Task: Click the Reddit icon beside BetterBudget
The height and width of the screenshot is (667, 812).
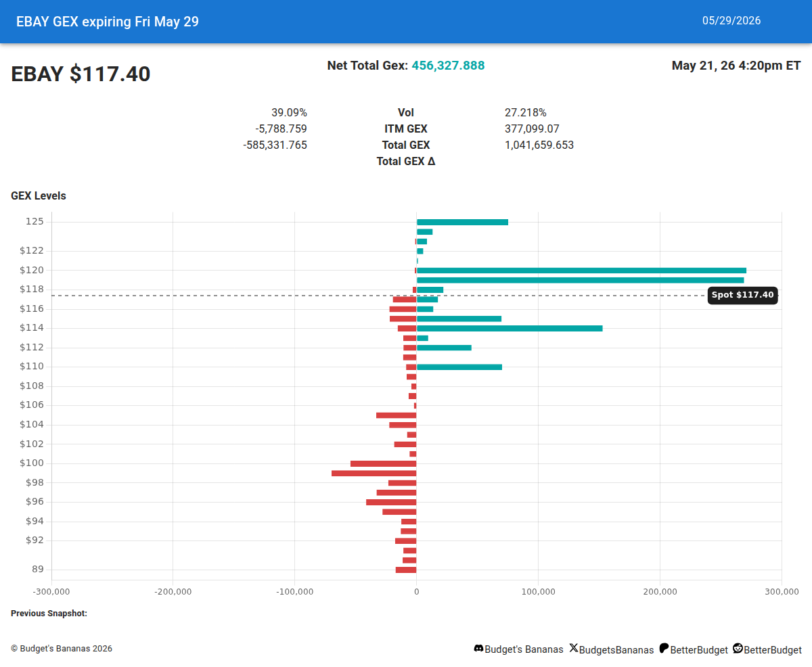Action: 738,648
